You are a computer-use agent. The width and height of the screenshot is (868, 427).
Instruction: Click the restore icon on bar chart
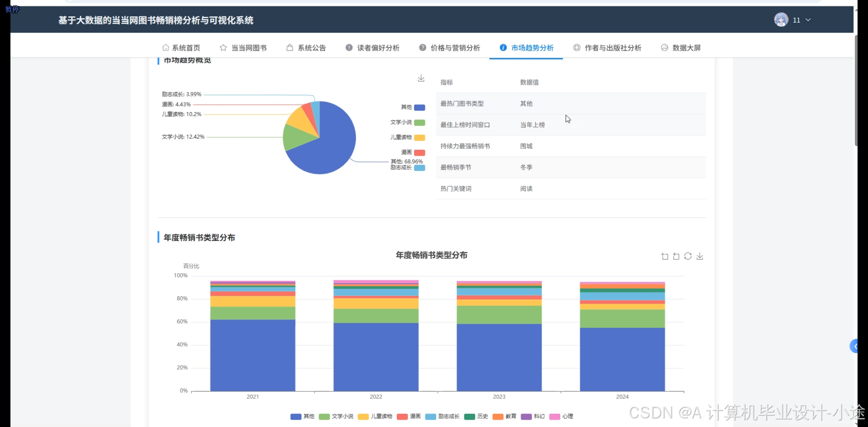(x=688, y=256)
